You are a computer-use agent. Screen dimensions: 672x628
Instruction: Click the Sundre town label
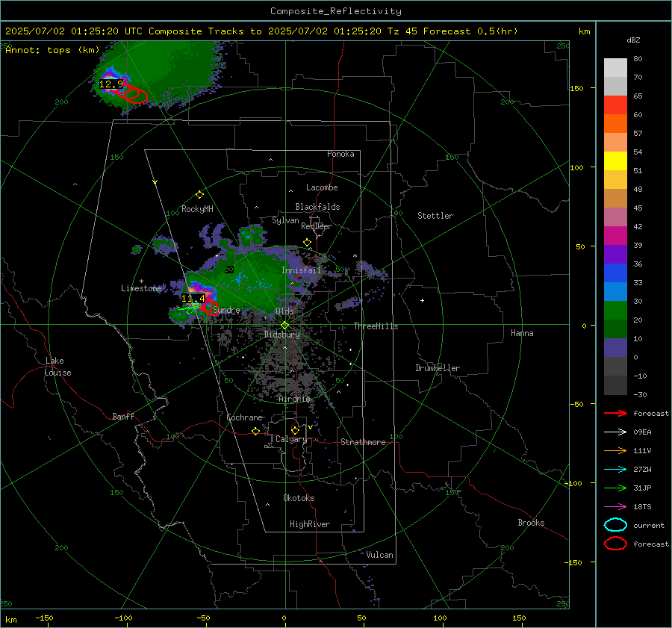[227, 310]
